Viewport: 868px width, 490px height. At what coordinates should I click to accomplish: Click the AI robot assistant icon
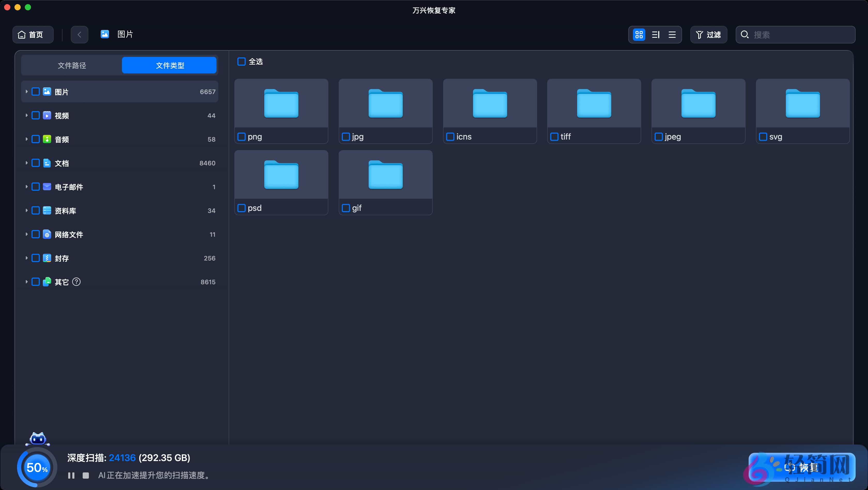pos(38,439)
